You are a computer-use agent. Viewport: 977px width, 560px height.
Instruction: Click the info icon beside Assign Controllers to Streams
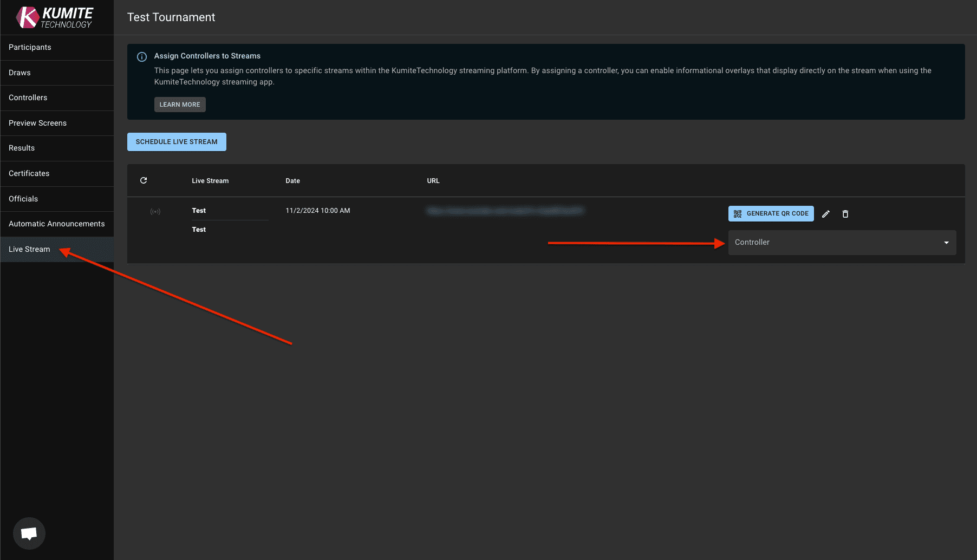point(141,56)
